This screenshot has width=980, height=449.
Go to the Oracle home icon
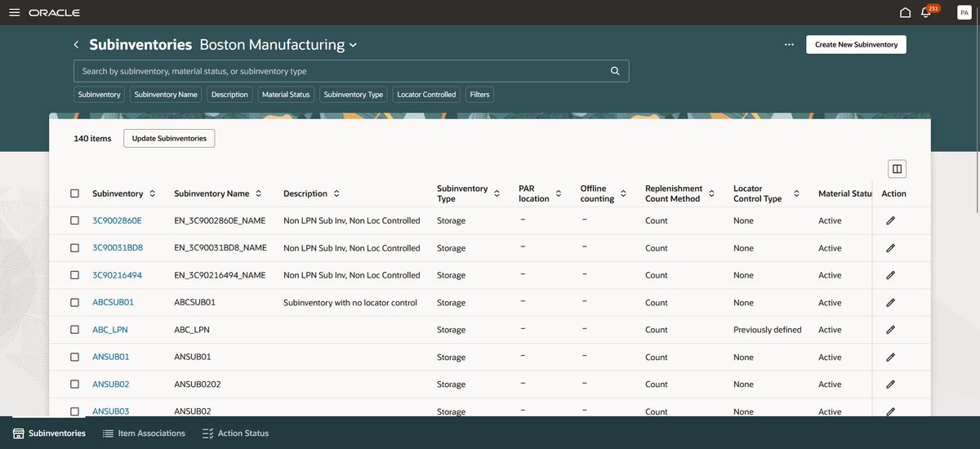coord(904,13)
